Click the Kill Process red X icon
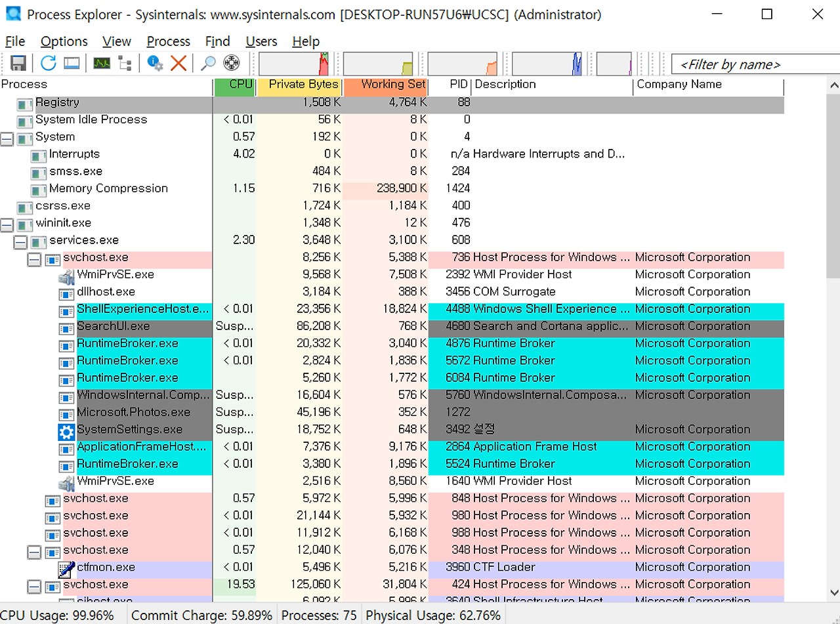 178,64
